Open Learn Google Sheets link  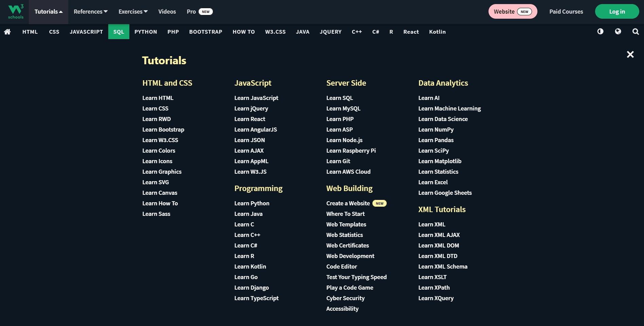pyautogui.click(x=445, y=193)
